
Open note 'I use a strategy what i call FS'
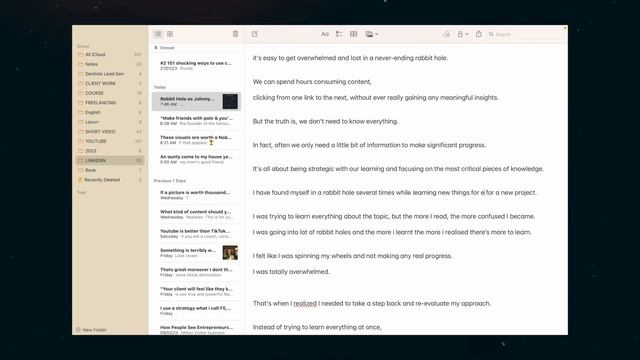tap(196, 311)
